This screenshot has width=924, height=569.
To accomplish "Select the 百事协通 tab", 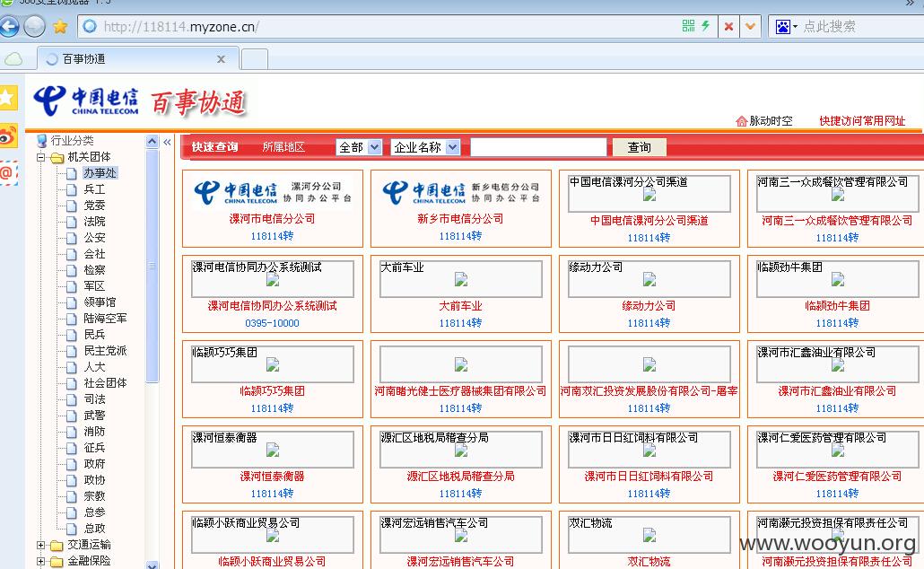I will [x=137, y=59].
